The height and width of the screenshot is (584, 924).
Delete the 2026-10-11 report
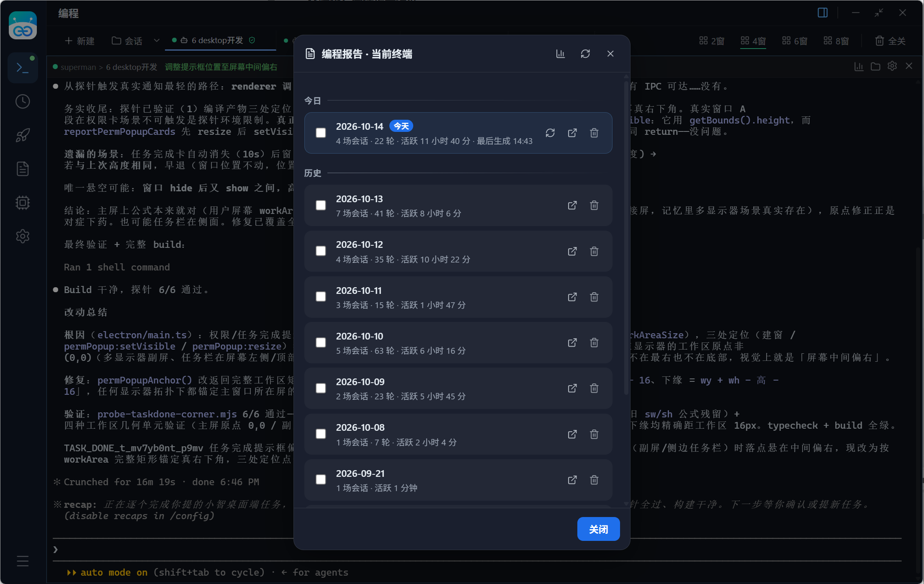tap(594, 297)
